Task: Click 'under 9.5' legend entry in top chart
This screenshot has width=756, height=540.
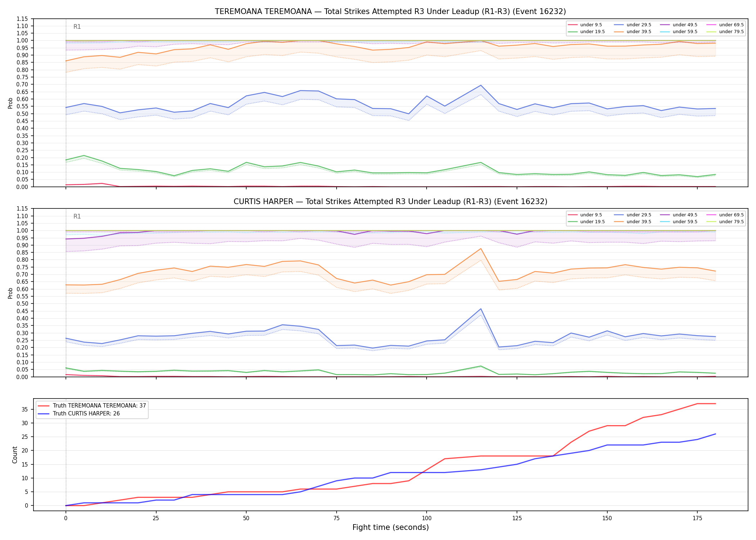Action: coord(585,25)
